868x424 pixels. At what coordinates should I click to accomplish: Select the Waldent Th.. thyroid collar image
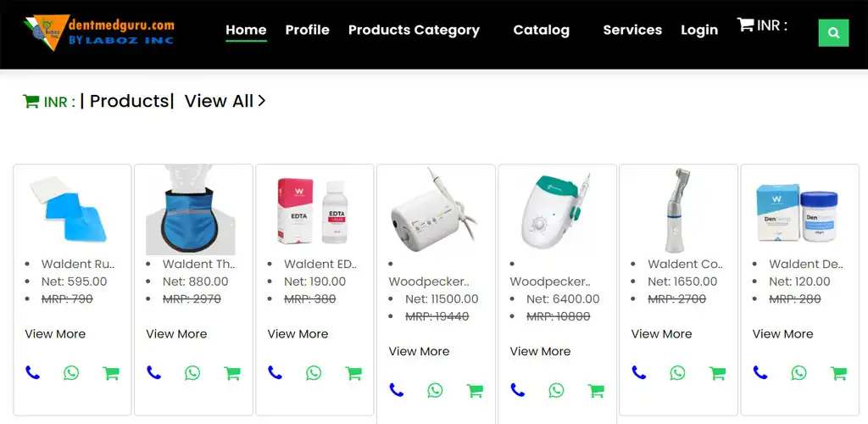pyautogui.click(x=191, y=209)
